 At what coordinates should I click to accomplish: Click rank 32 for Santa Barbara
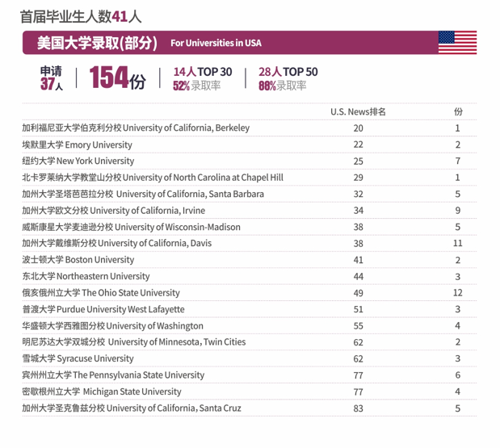(x=358, y=194)
